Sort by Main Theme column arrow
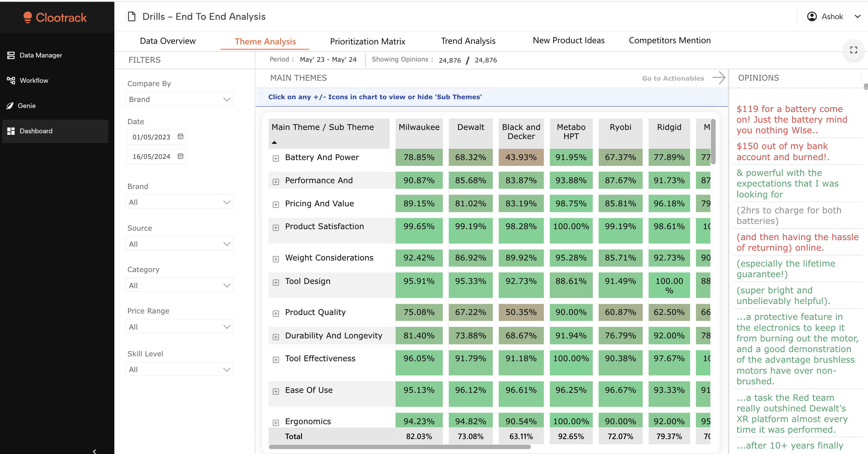Image resolution: width=868 pixels, height=454 pixels. point(274,142)
